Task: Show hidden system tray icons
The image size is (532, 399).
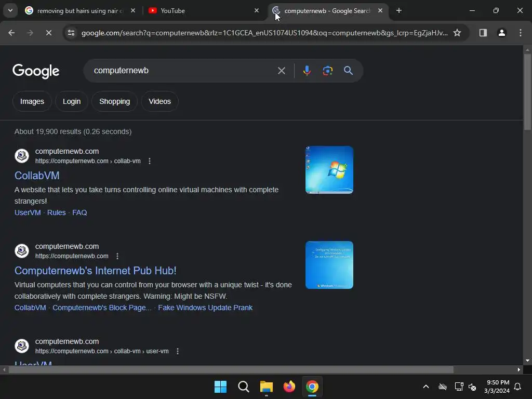Action: click(x=426, y=387)
